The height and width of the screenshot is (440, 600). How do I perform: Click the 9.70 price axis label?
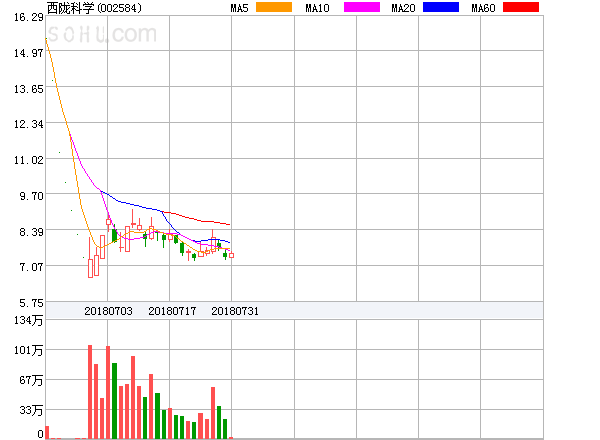tap(31, 196)
